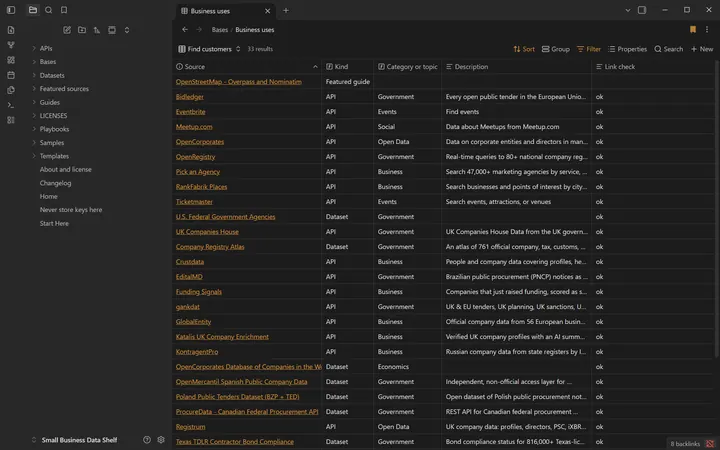Open the Find customers view dropdown
Image resolution: width=720 pixels, height=450 pixels.
coord(209,49)
